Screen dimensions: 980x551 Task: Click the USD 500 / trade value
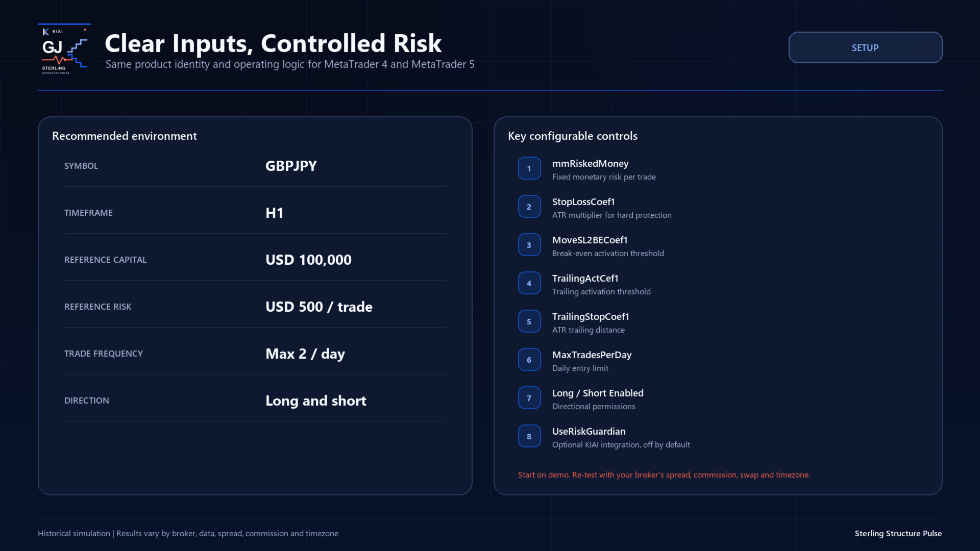point(319,307)
